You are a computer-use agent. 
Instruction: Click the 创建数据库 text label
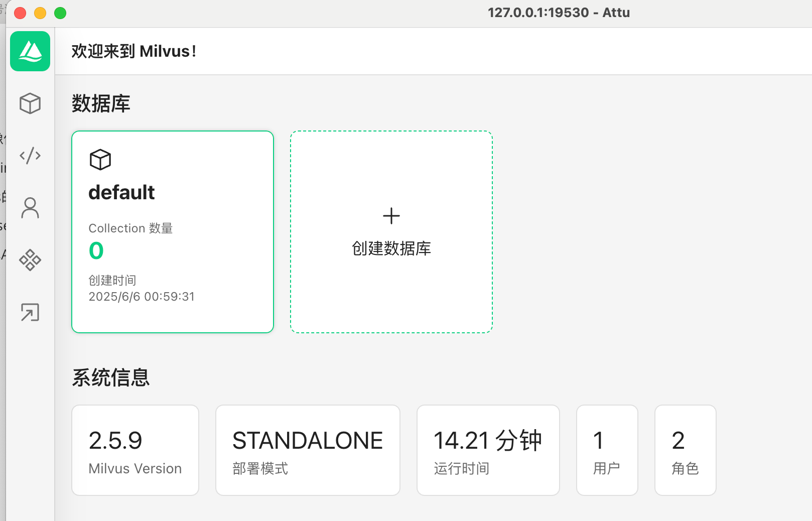[x=391, y=248]
